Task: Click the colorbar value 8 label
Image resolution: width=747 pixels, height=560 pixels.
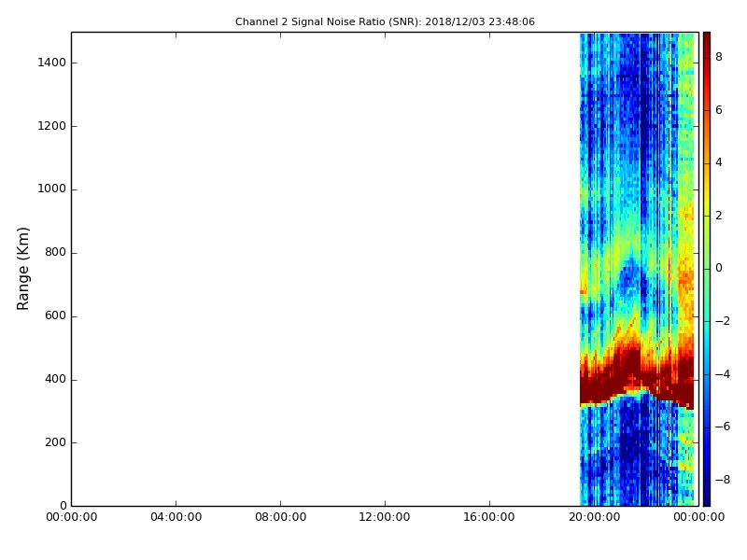Action: point(719,57)
